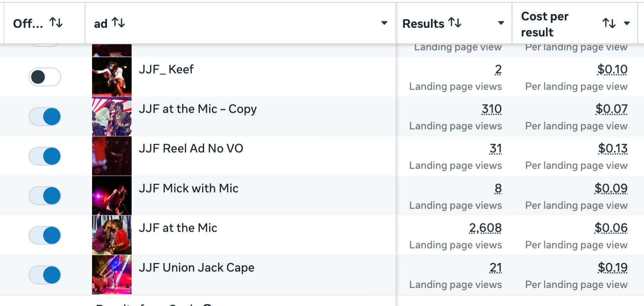Select the JJF Union Jack Cape ad name
This screenshot has height=306, width=644.
coord(196,268)
